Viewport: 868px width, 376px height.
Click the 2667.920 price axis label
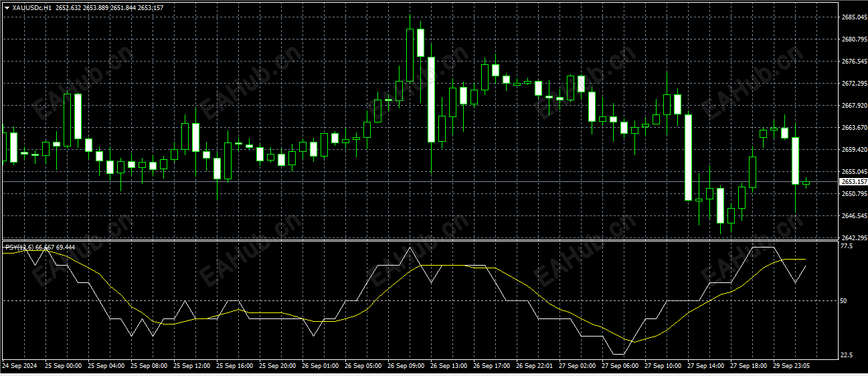pos(853,106)
